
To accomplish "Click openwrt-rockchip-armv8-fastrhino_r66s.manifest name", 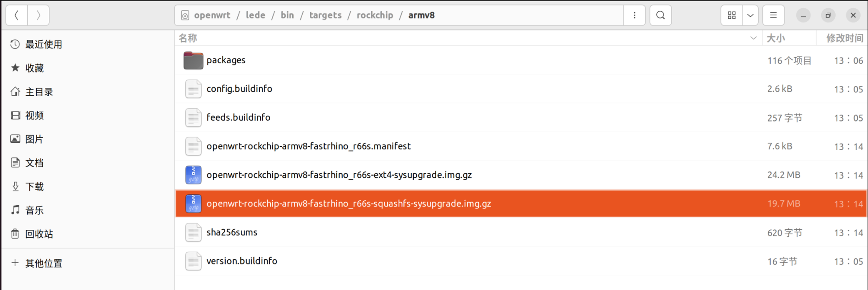I will coord(308,146).
